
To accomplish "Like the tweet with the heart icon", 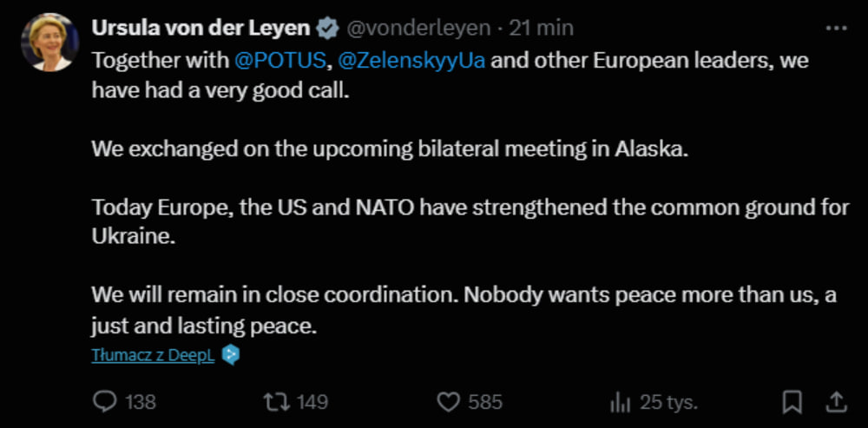I will tap(447, 402).
